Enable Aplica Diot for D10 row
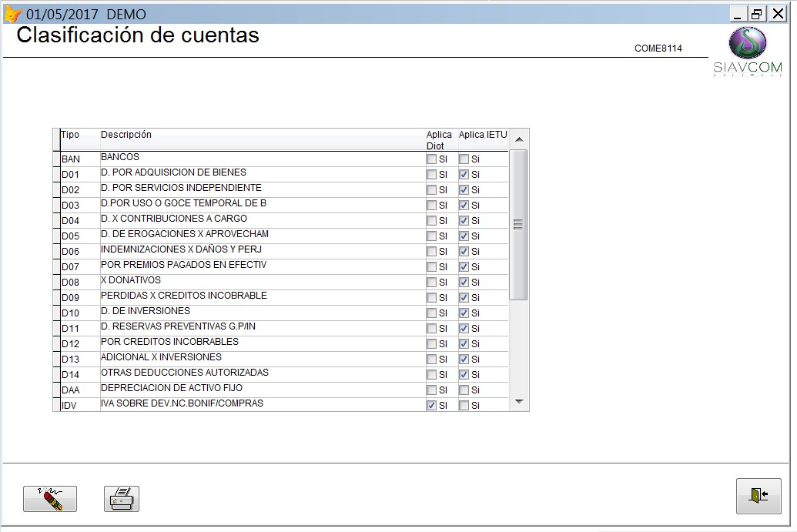The image size is (797, 532). (431, 313)
